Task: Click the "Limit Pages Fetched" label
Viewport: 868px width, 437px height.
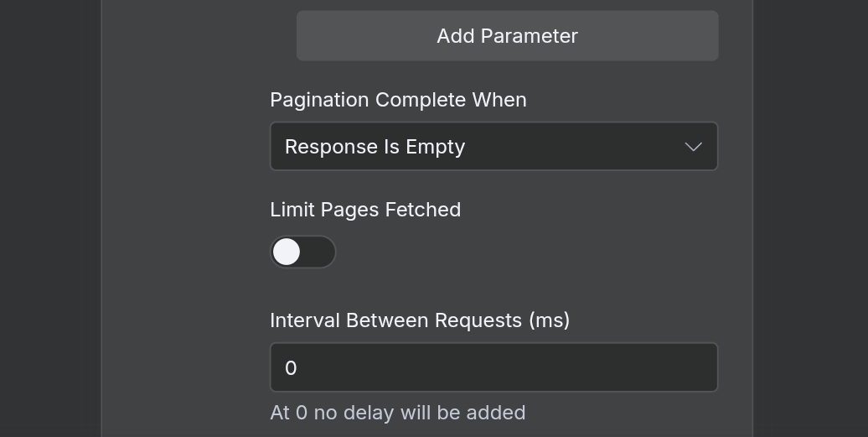Action: (x=365, y=210)
